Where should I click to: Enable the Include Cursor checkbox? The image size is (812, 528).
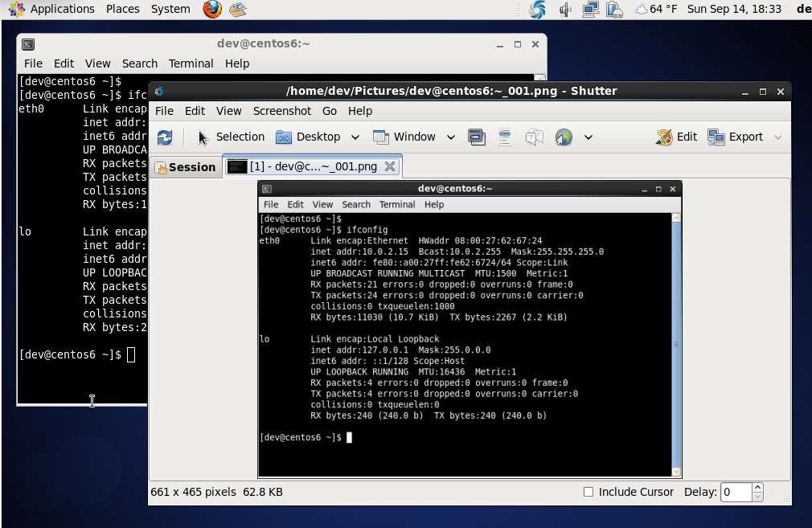coord(588,492)
